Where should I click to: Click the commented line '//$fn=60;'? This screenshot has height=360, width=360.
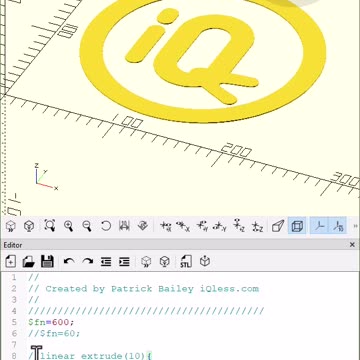pyautogui.click(x=54, y=333)
